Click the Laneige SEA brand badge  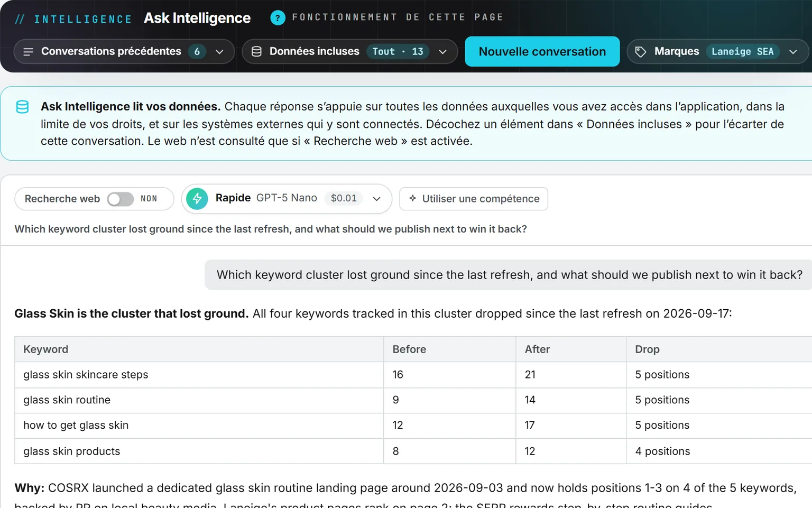(742, 52)
